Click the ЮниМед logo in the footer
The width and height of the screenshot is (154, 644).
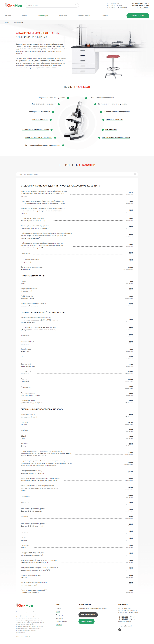pos(24,605)
